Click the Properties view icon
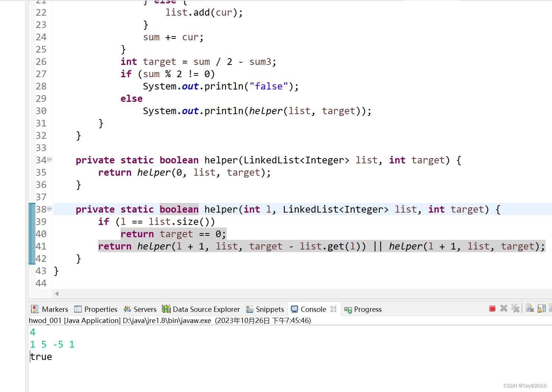 pos(78,309)
